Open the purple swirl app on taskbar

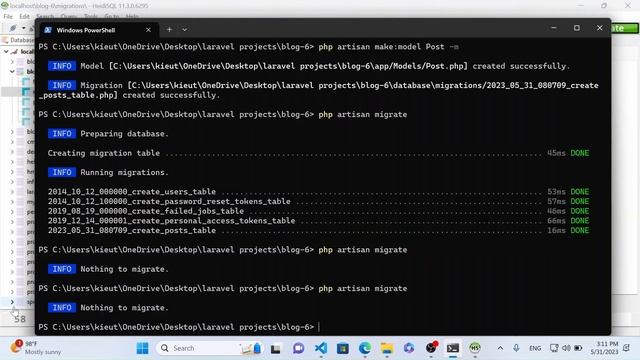(409, 348)
